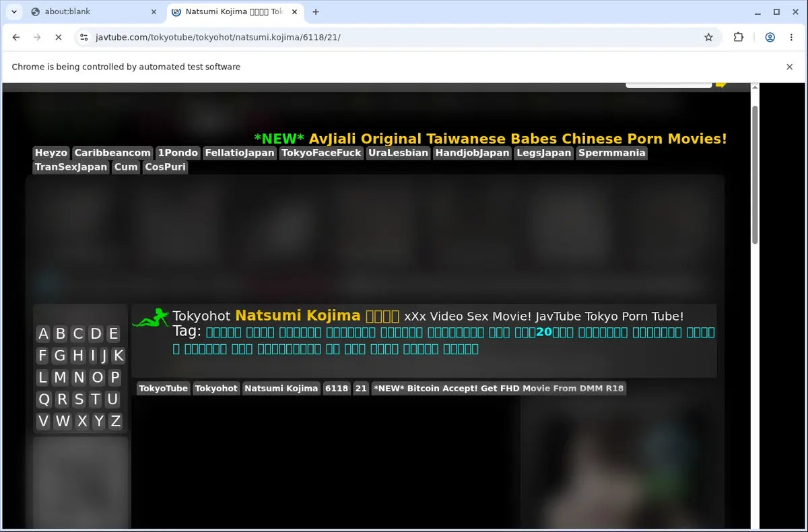
Task: Click the forward navigation arrow
Action: [37, 37]
